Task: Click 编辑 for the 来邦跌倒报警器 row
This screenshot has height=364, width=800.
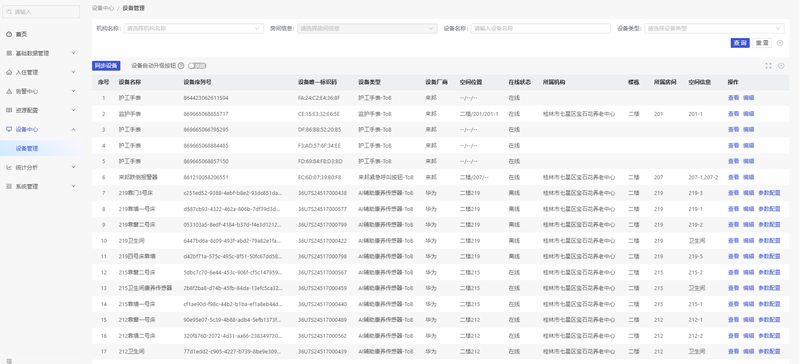Action: pyautogui.click(x=748, y=178)
